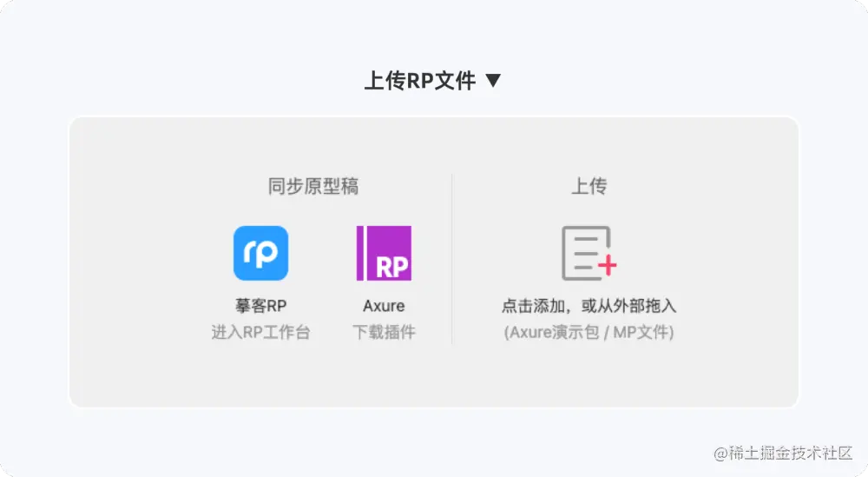This screenshot has width=868, height=477.
Task: Click the 摹客RP label
Action: (260, 306)
